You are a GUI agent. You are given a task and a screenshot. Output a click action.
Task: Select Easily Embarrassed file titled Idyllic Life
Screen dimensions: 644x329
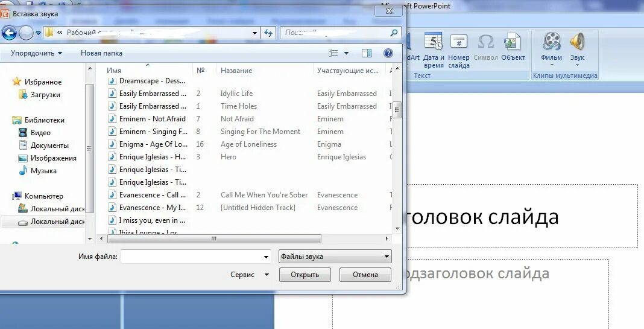click(x=153, y=94)
